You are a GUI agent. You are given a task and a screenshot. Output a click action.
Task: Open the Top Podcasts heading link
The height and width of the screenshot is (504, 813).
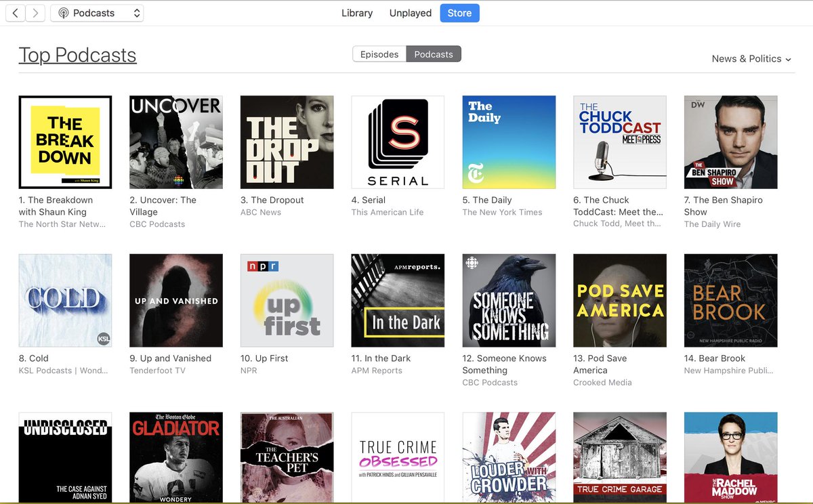[x=78, y=55]
